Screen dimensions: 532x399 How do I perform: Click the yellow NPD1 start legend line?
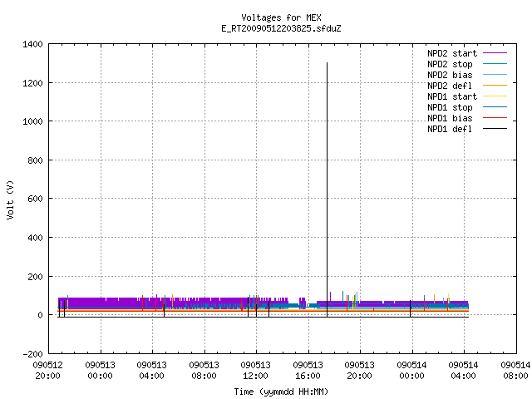[x=495, y=96]
